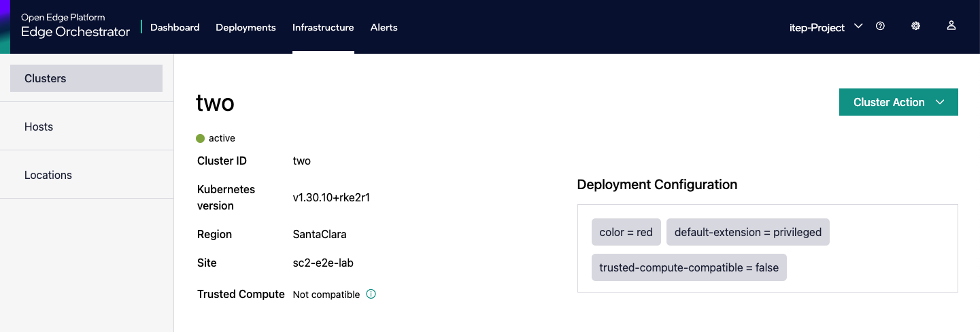Click the Trusted Compute info icon
Viewport: 980px width, 332px height.
click(x=371, y=295)
